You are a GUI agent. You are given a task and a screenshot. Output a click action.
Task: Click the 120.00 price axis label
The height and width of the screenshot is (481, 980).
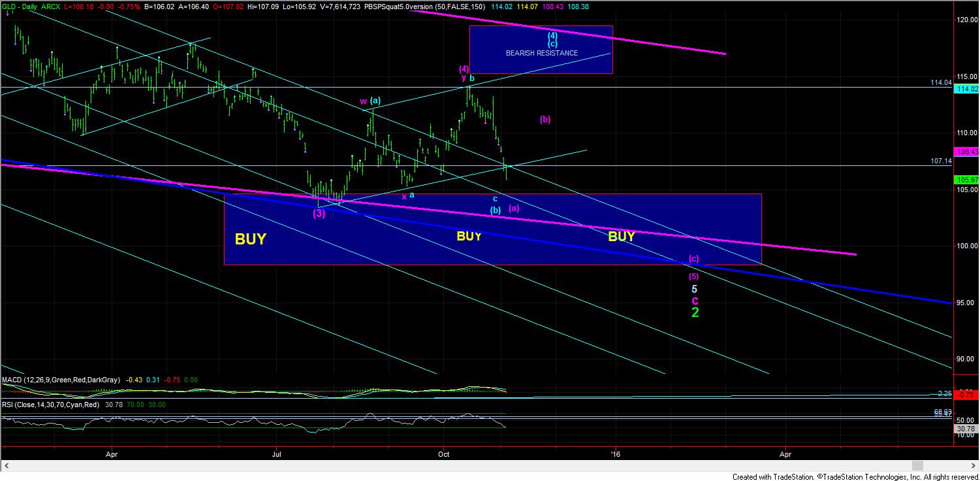tap(966, 20)
